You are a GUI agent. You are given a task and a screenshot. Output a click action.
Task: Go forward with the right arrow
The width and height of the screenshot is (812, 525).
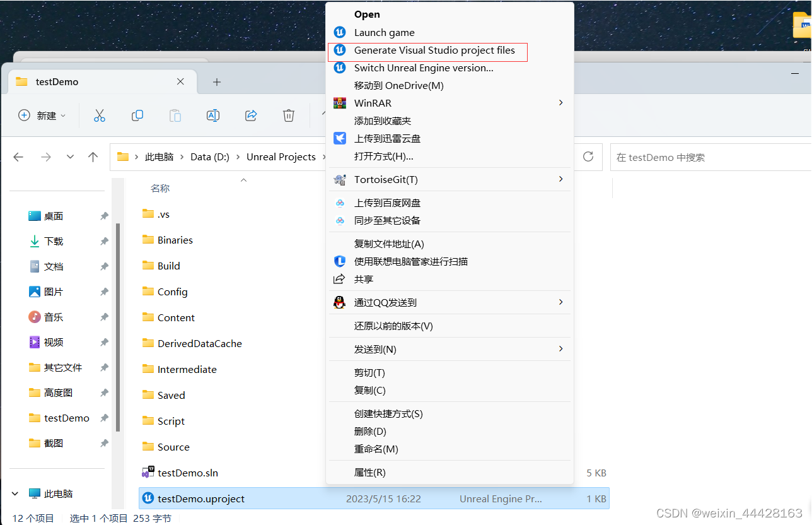(x=45, y=157)
